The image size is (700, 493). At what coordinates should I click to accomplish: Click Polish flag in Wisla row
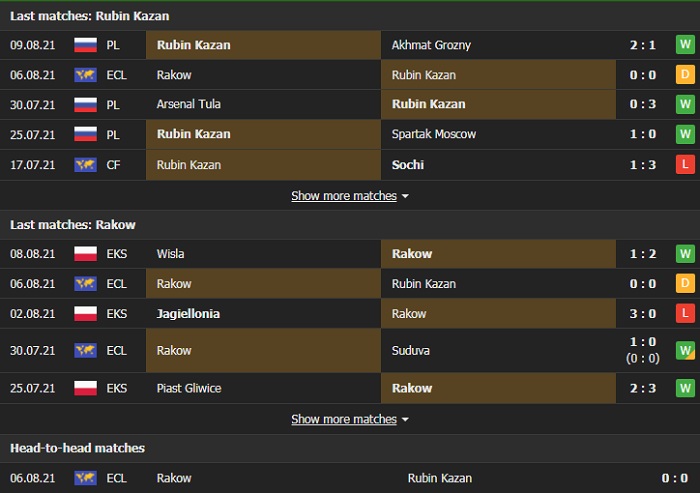coord(85,254)
